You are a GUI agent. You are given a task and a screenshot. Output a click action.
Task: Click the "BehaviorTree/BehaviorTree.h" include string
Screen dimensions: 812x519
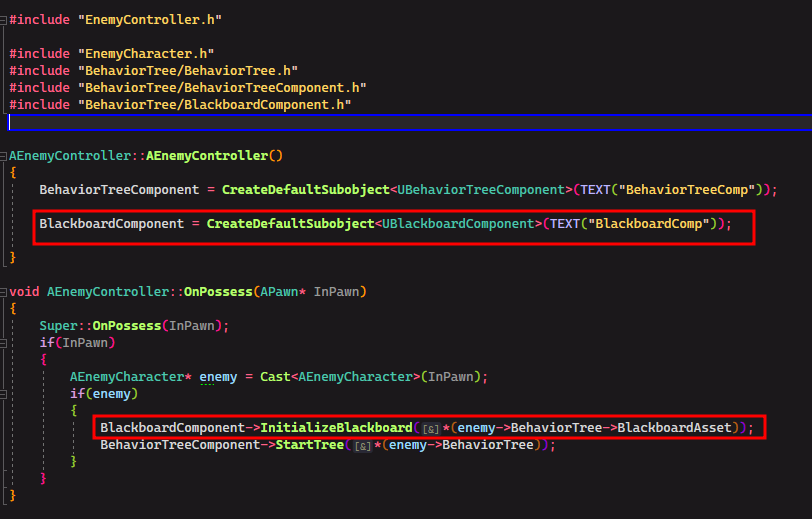(188, 70)
